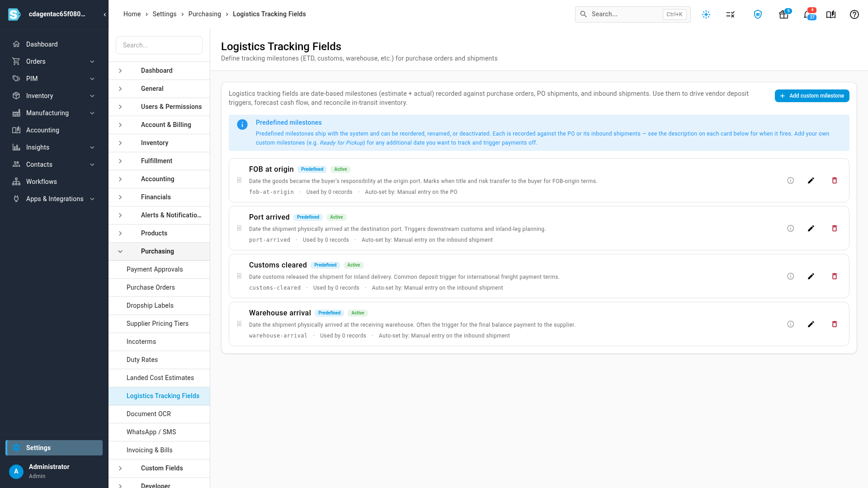Open the Workflows sidebar item
The image size is (868, 488).
coord(54,182)
